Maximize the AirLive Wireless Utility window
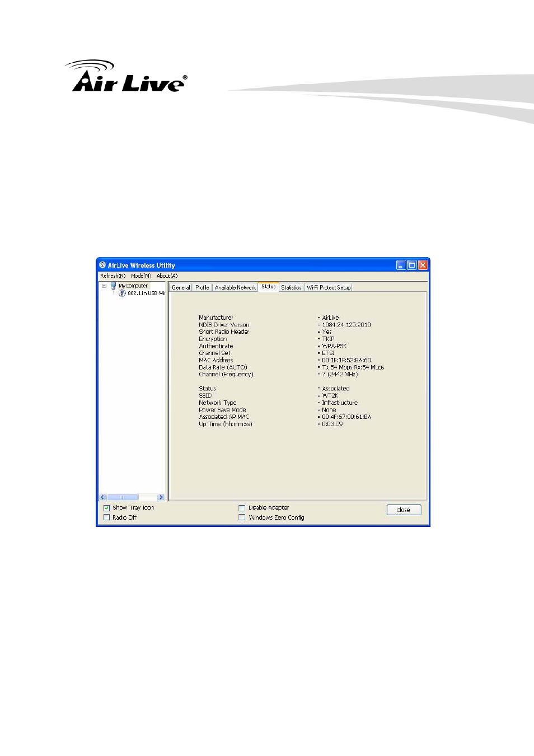The image size is (534, 756). point(411,265)
